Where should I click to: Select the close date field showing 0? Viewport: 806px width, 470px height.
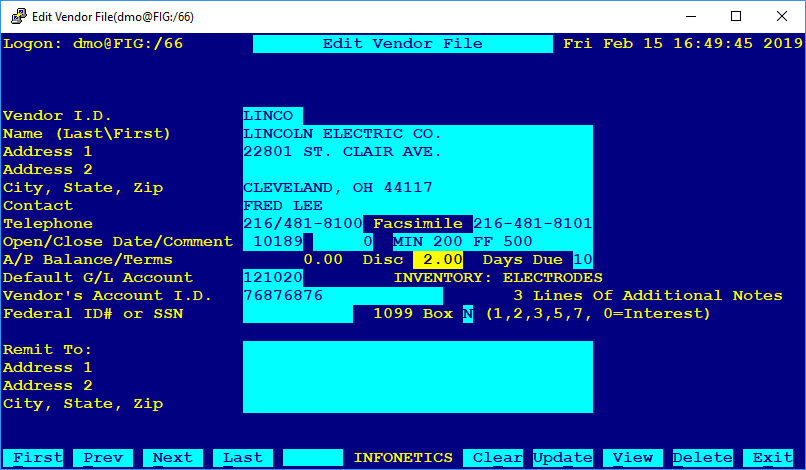[343, 242]
